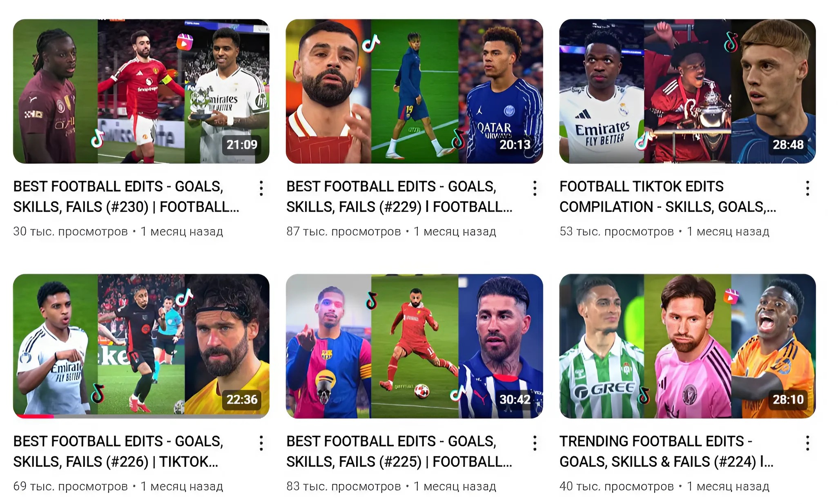Click the 21:09 duration badge
This screenshot has width=838, height=504.
click(x=242, y=145)
